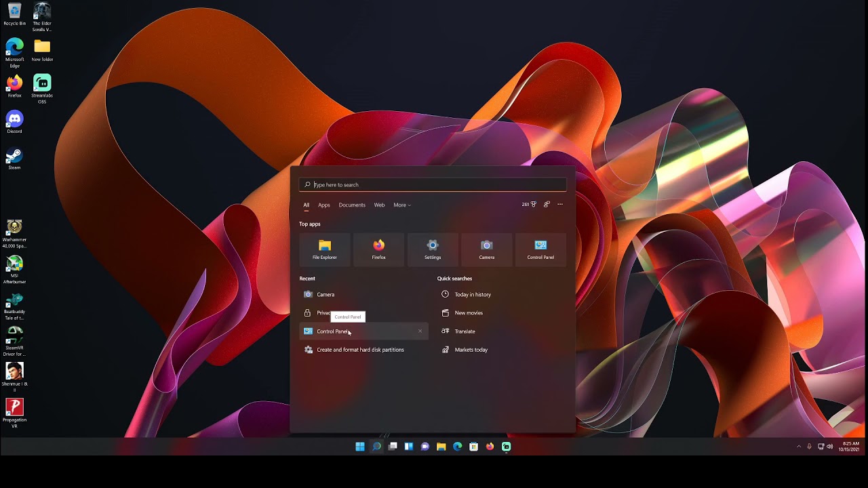868x488 pixels.
Task: Focus the Type here to search field
Action: coord(433,184)
